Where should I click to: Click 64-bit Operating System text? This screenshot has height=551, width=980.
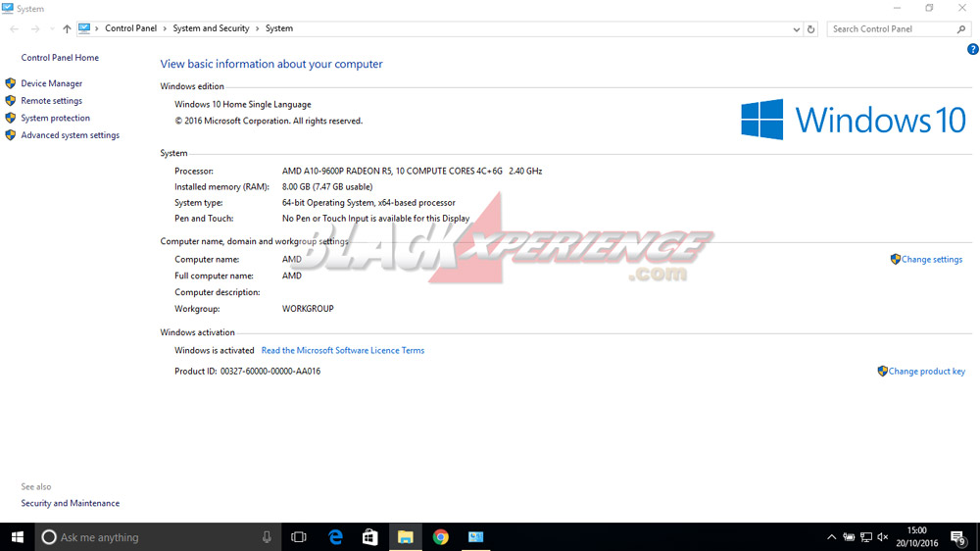[x=368, y=203]
